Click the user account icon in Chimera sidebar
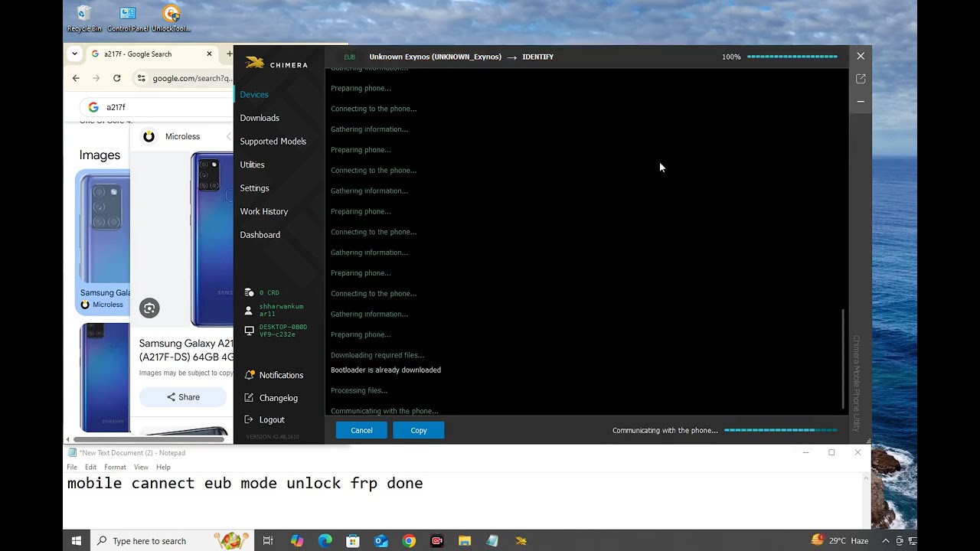This screenshot has height=551, width=980. pyautogui.click(x=249, y=311)
